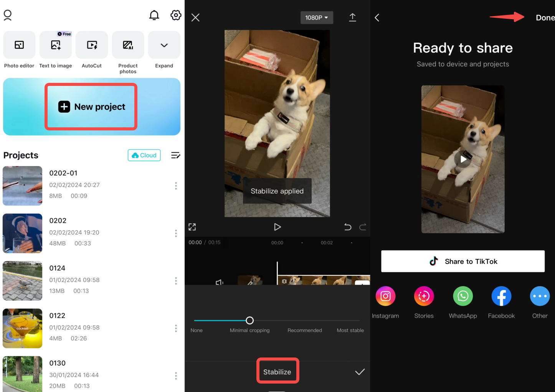The width and height of the screenshot is (555, 392).
Task: Select the Photo editor
Action: [x=19, y=45]
